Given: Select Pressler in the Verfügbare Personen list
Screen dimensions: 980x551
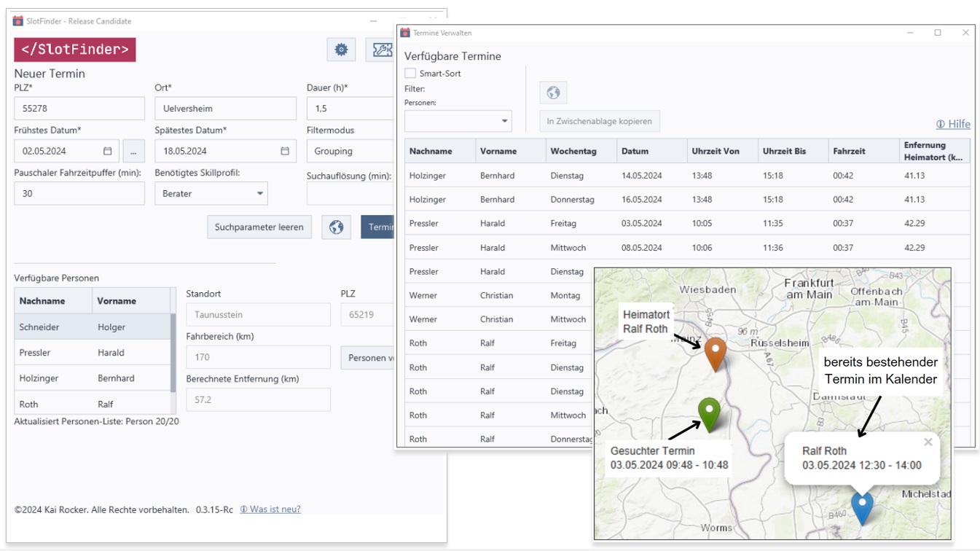Looking at the screenshot, I should [x=93, y=353].
